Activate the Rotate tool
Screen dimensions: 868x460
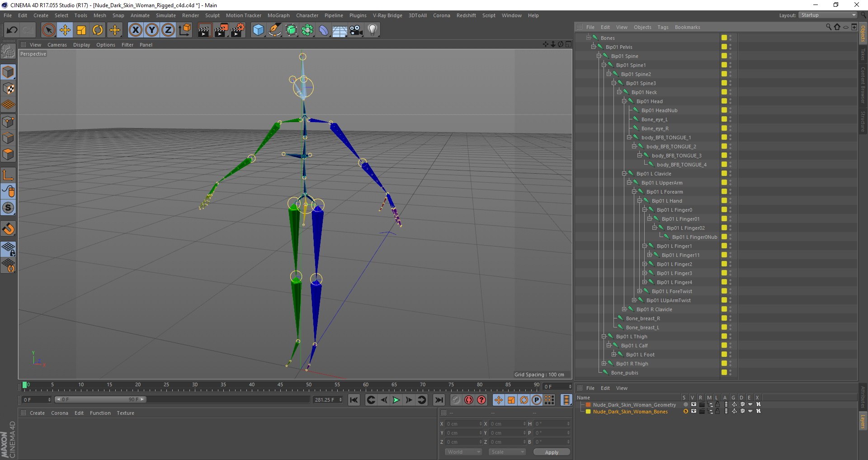point(98,30)
